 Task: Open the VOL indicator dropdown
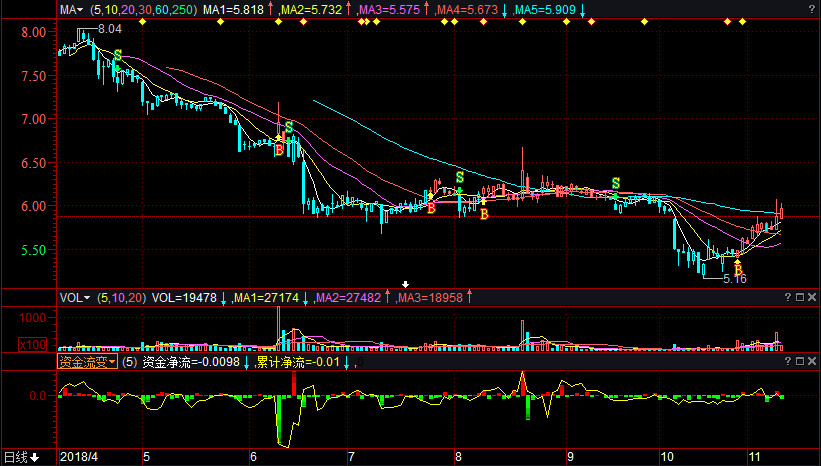coord(75,298)
